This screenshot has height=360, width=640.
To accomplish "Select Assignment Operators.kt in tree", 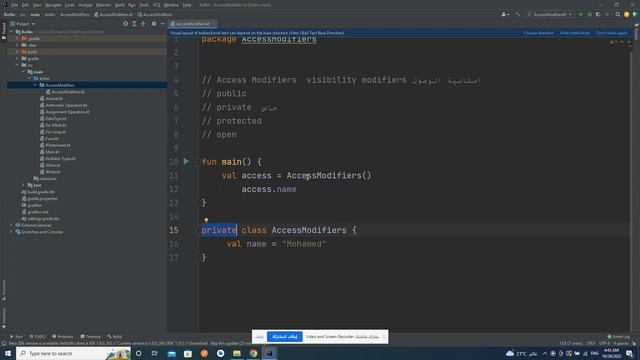I will pos(64,112).
